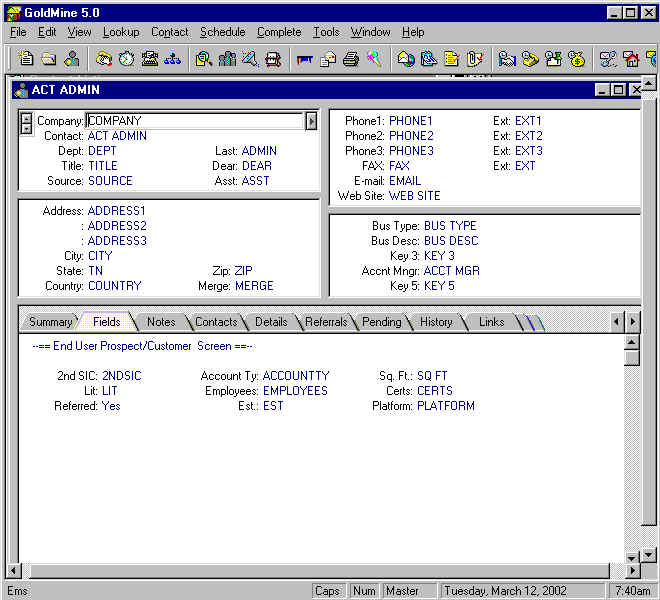Switch to the Links tab
660x600 pixels.
(x=491, y=322)
